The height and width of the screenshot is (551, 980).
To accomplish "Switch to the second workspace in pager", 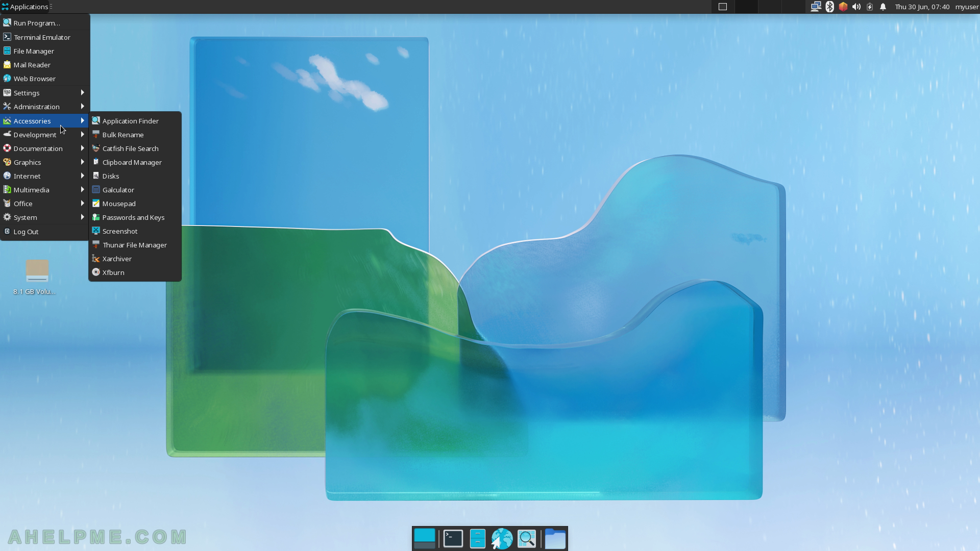I will point(746,7).
